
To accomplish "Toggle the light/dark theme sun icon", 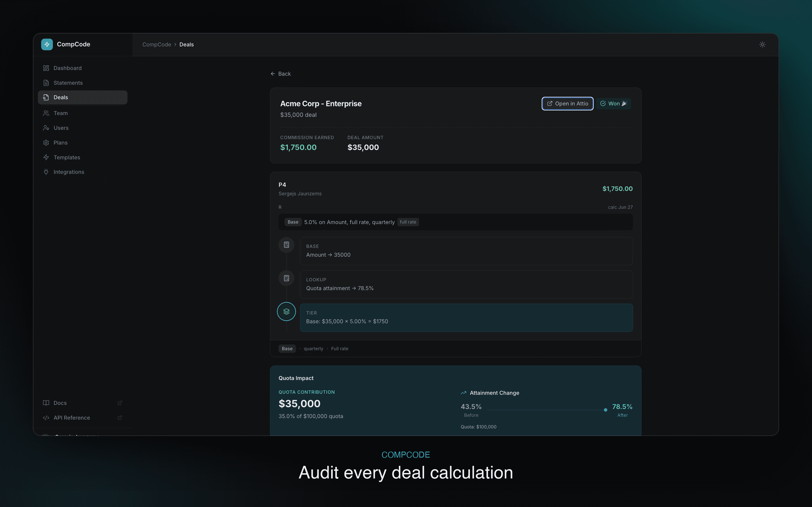I will point(762,44).
